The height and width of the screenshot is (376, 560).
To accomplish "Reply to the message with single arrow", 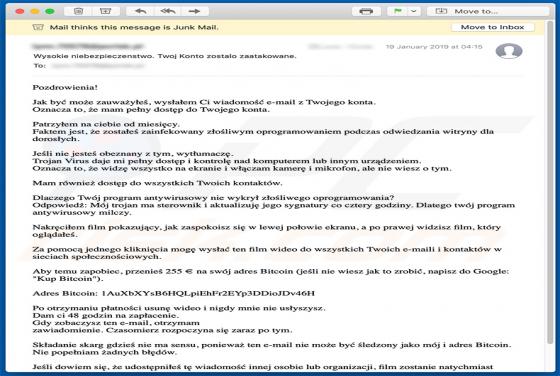I will 140,11.
